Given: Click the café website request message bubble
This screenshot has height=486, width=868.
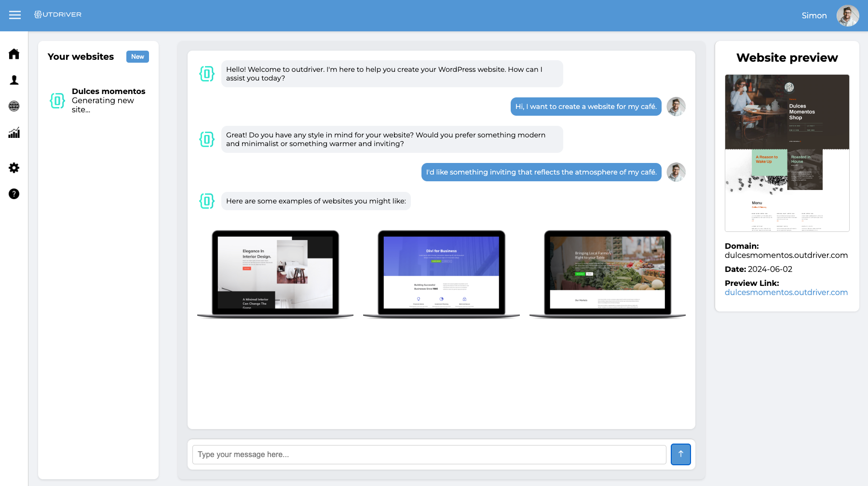Looking at the screenshot, I should pos(585,107).
